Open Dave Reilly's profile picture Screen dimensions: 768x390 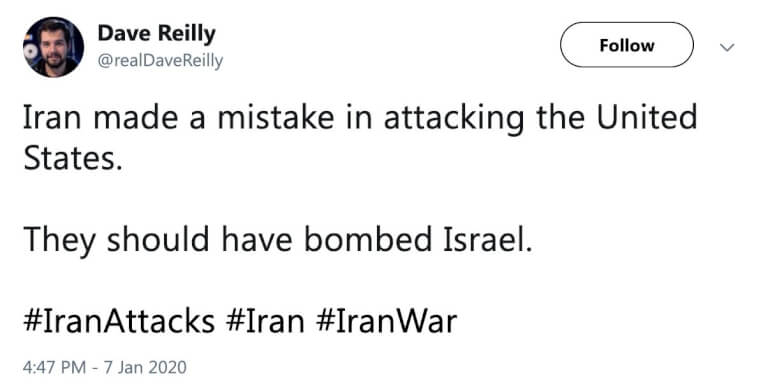(x=53, y=47)
